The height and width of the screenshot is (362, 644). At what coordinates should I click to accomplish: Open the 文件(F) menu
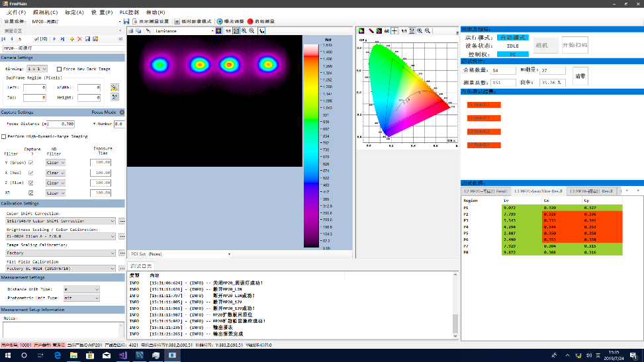[17, 13]
